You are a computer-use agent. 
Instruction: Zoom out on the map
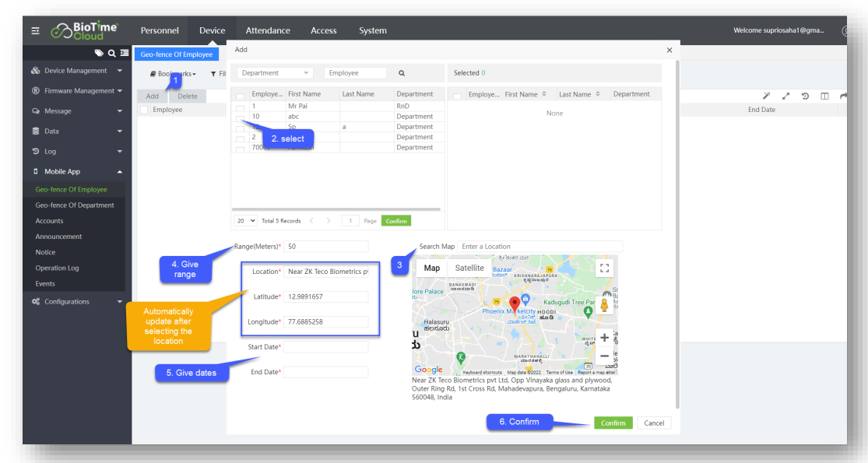tap(604, 356)
